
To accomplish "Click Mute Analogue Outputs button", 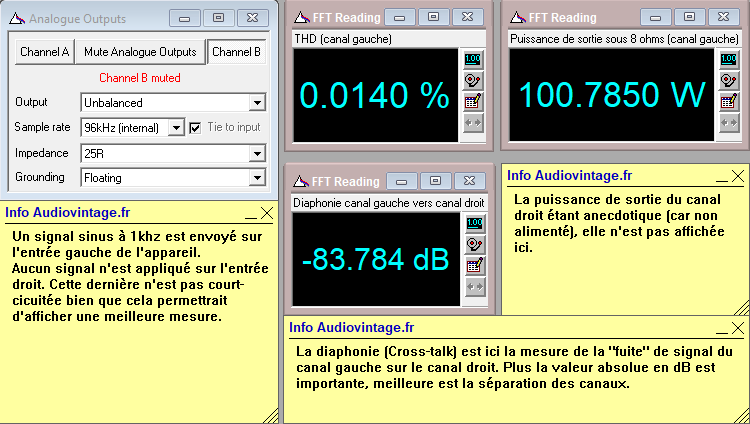I will click(140, 52).
